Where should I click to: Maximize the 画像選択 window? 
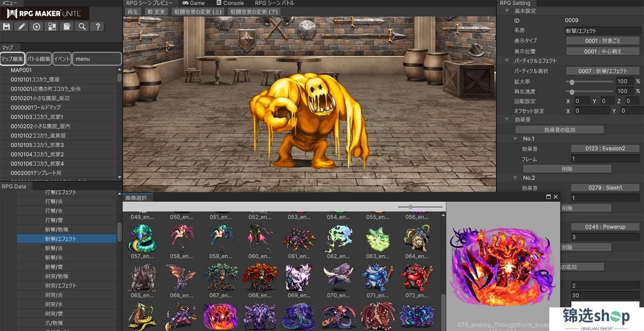(x=548, y=197)
